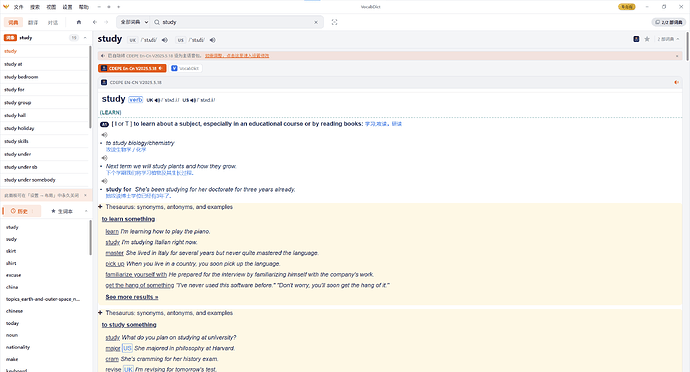Open the screen capture OCR icon

(x=334, y=22)
